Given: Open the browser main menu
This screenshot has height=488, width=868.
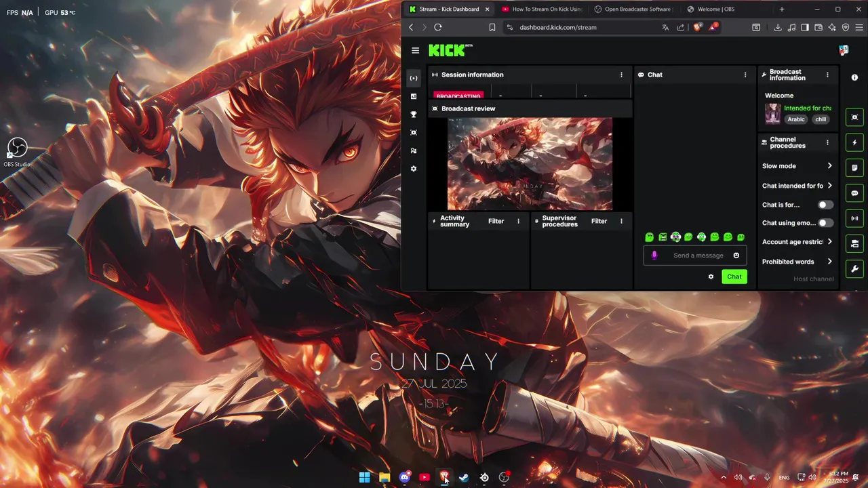Looking at the screenshot, I should point(859,27).
